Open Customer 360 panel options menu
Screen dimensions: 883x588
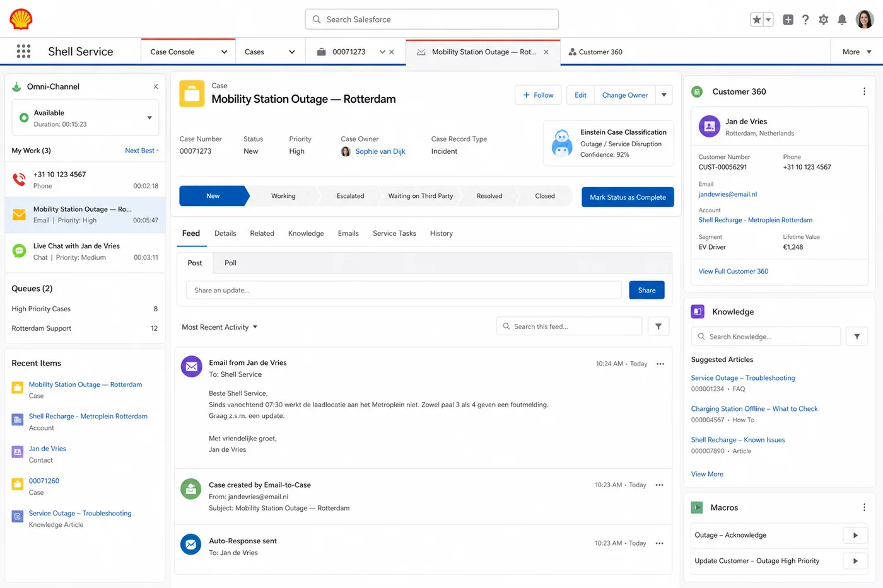click(864, 91)
